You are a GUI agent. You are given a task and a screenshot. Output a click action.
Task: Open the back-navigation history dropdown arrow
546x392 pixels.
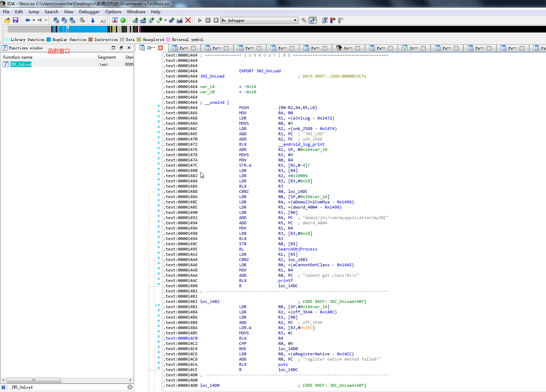coord(34,20)
